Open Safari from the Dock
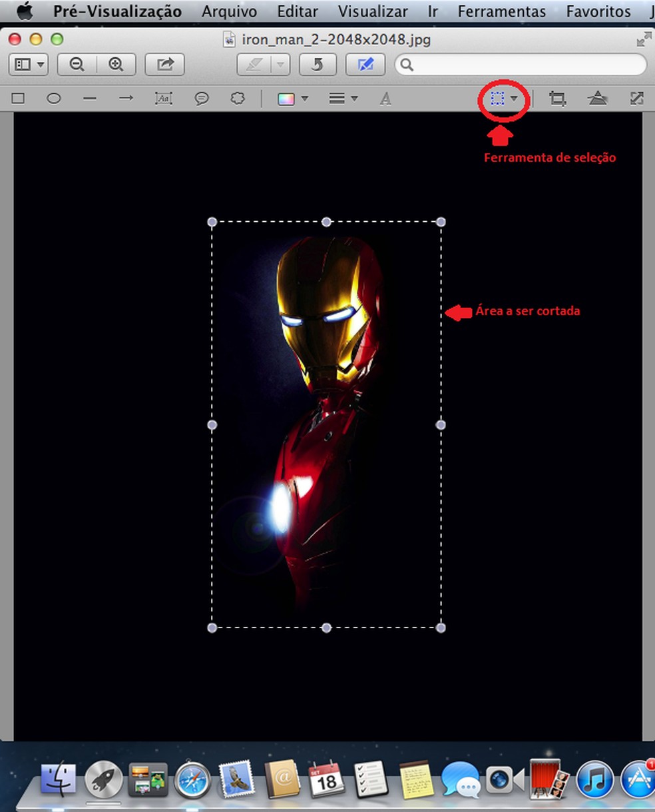The width and height of the screenshot is (655, 812). [192, 779]
